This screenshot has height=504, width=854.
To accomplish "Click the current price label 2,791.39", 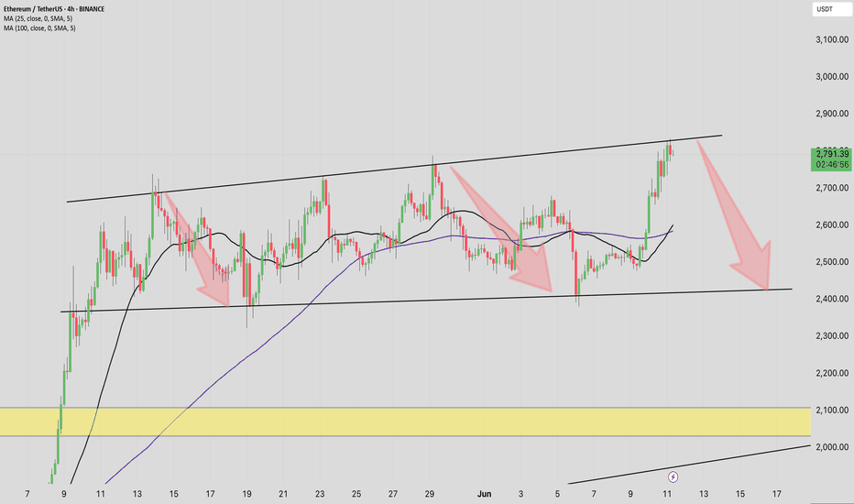I will tap(832, 154).
